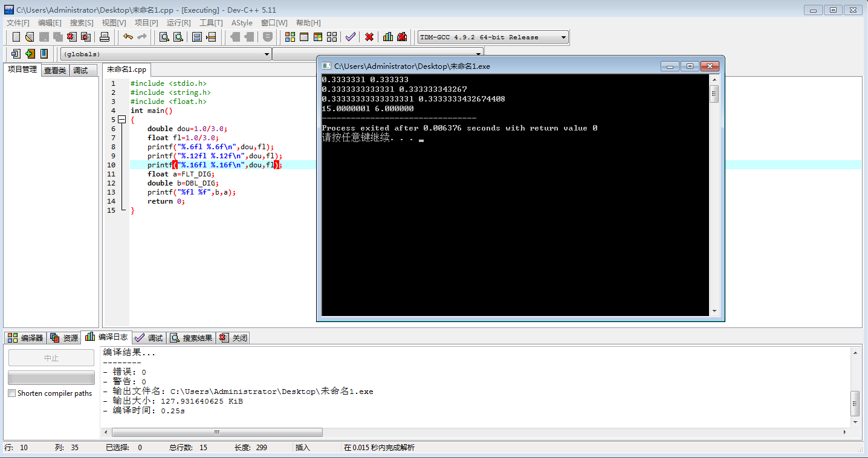The width and height of the screenshot is (868, 458).
Task: Click console output line '15.000000l 6.000000'
Action: [x=368, y=109]
